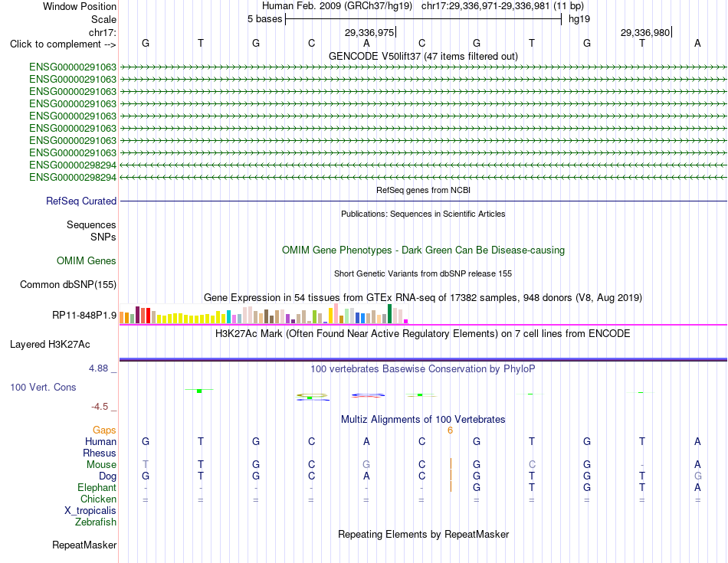
Task: Click base A in the Elephant row
Action: (697, 488)
